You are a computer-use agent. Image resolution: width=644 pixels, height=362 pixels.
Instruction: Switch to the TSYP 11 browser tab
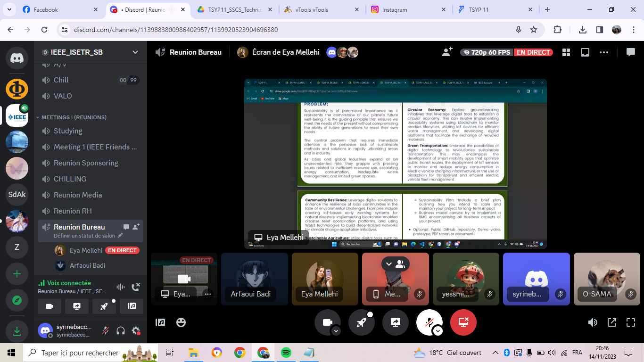click(x=495, y=9)
